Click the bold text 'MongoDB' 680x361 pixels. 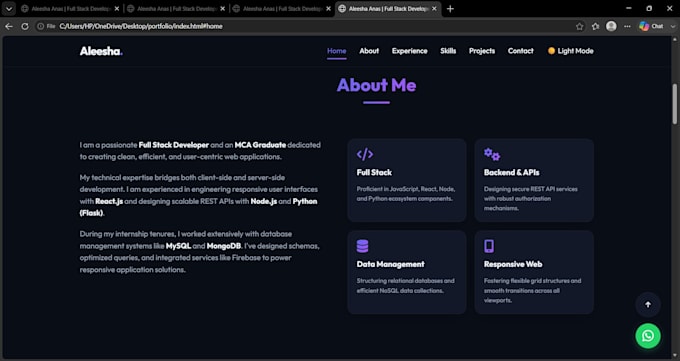(224, 246)
